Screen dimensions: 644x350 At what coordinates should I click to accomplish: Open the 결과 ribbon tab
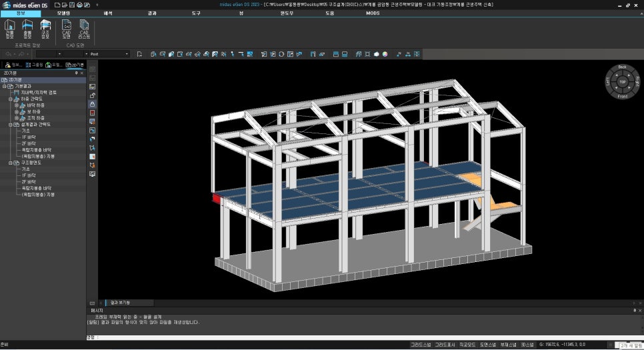[152, 13]
